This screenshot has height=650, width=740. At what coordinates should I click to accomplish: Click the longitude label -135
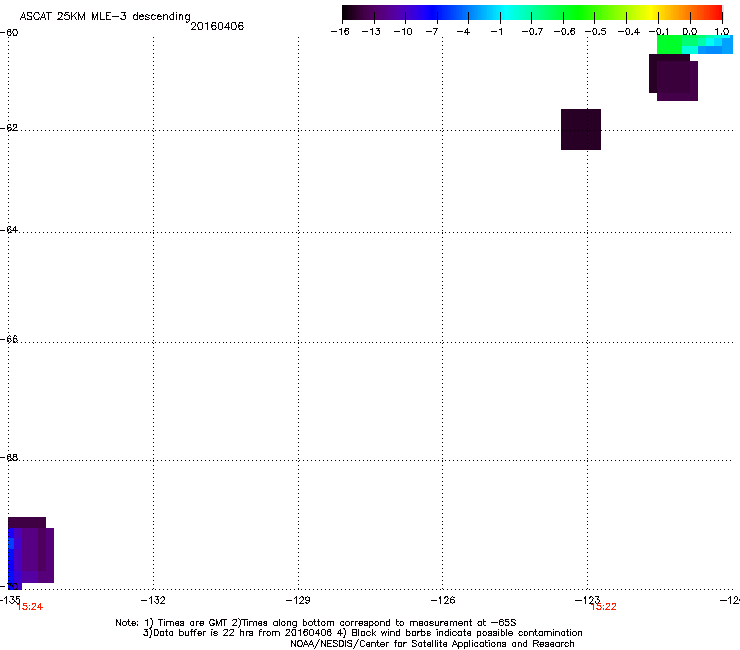pyautogui.click(x=10, y=600)
